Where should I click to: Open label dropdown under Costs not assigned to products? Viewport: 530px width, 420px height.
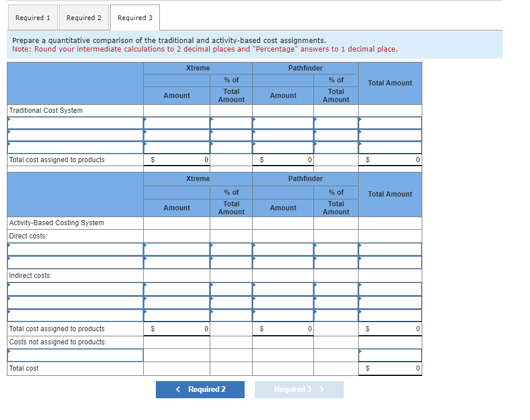(x=75, y=355)
